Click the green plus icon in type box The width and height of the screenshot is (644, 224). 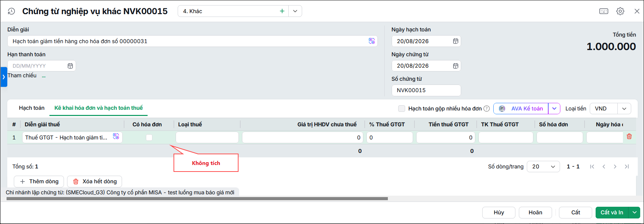point(282,11)
